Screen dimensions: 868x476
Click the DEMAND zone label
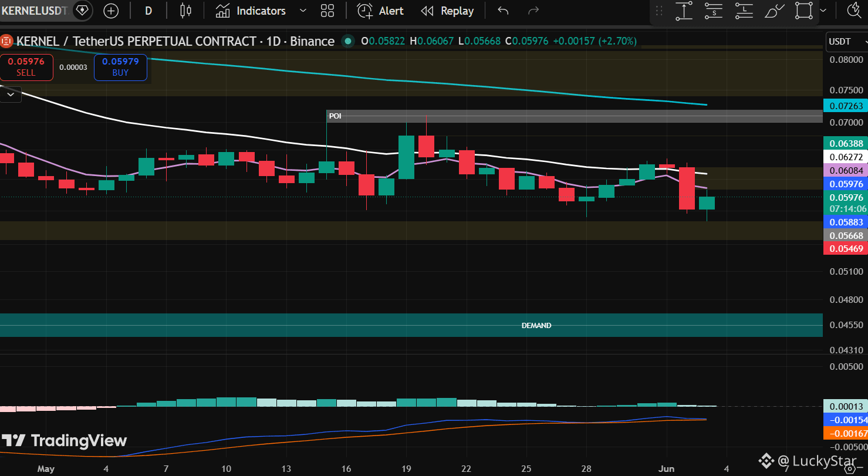click(536, 325)
